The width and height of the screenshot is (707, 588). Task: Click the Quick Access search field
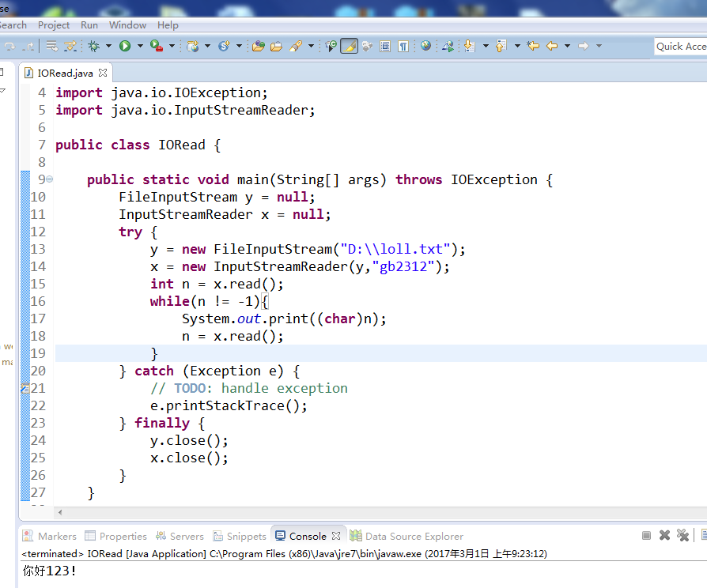[x=680, y=47]
